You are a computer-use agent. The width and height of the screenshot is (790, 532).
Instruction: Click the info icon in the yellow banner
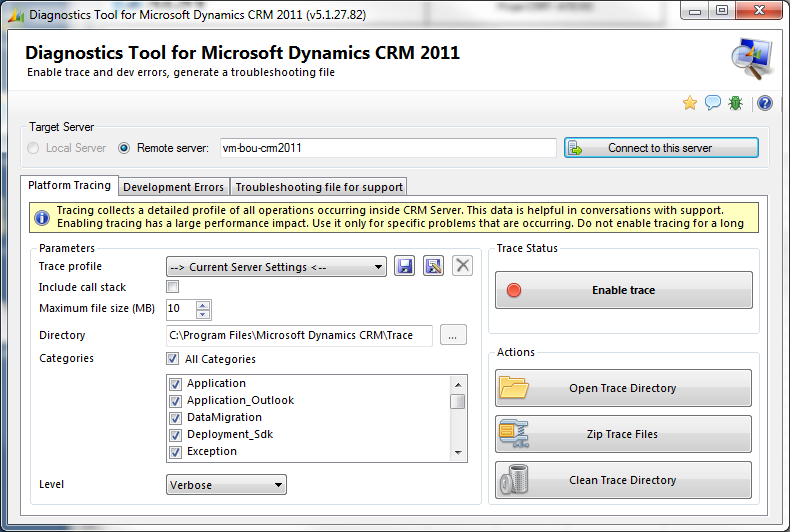[x=42, y=218]
